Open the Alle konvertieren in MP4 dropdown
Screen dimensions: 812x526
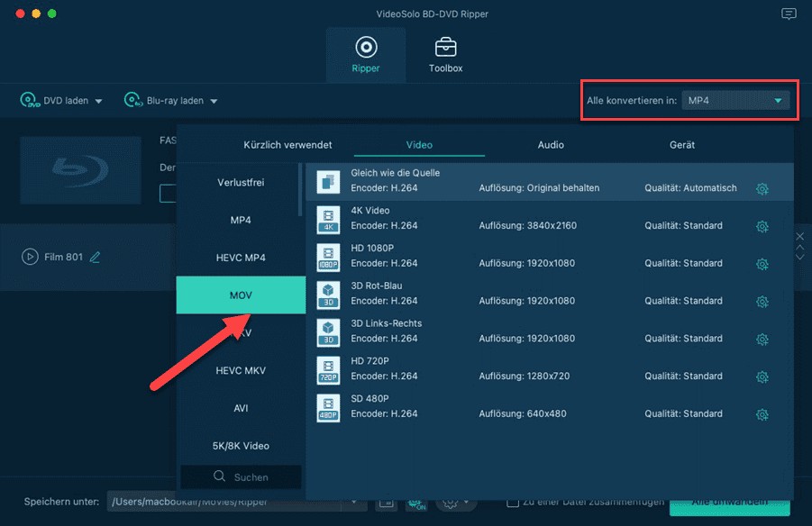click(735, 101)
